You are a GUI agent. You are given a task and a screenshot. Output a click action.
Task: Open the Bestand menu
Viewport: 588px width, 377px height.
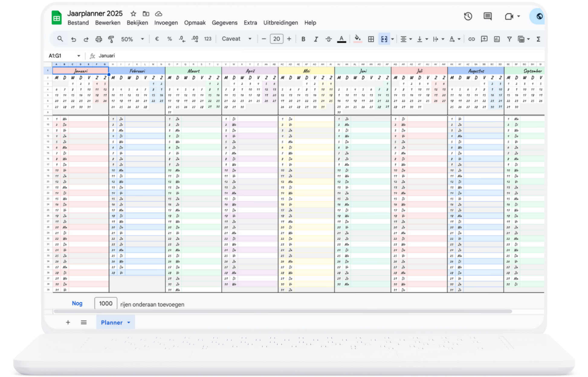coord(78,23)
